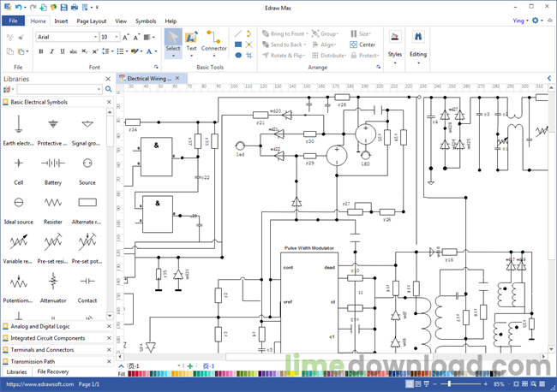Click the Format Painter brush icon
The image size is (557, 392).
click(21, 37)
